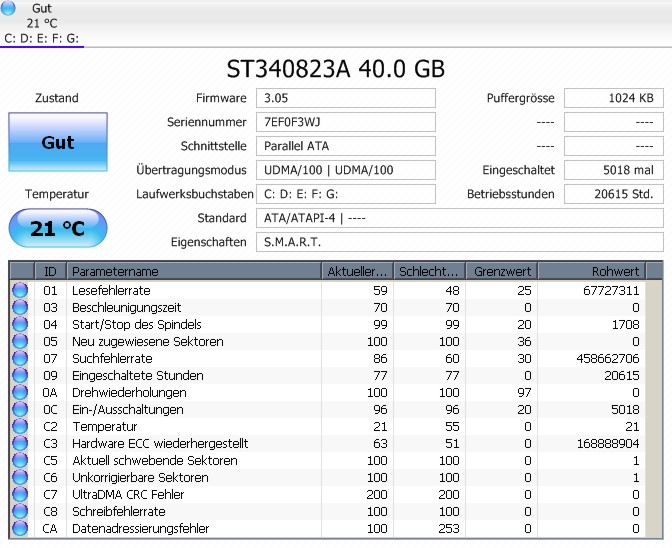Click the status orb for Eingeschaltete Stunden
Viewport: 672px width, 548px height.
[20, 375]
